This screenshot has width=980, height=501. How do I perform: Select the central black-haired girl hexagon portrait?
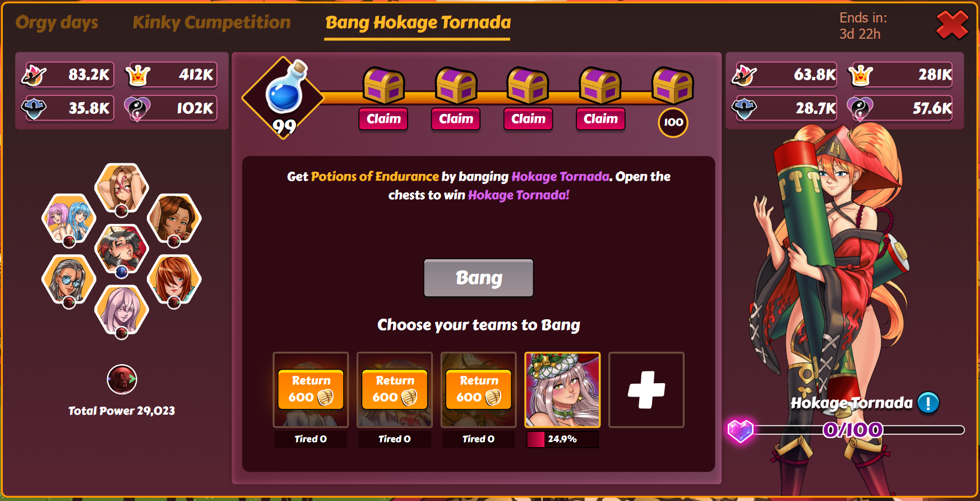point(122,249)
